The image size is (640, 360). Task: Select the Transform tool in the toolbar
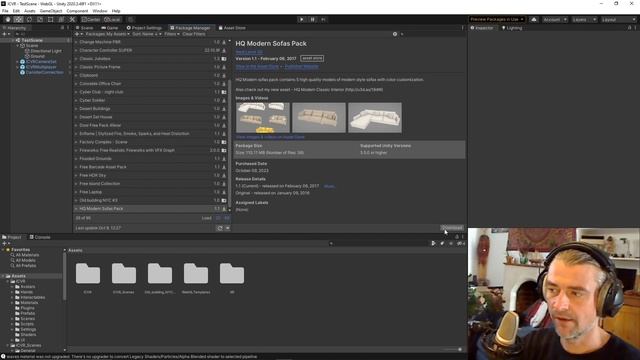[61, 19]
